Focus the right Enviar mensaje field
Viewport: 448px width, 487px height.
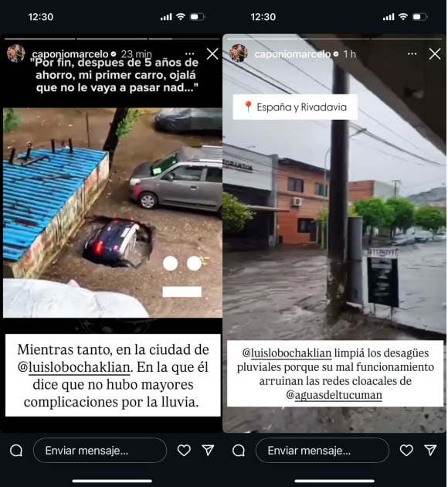322,451
